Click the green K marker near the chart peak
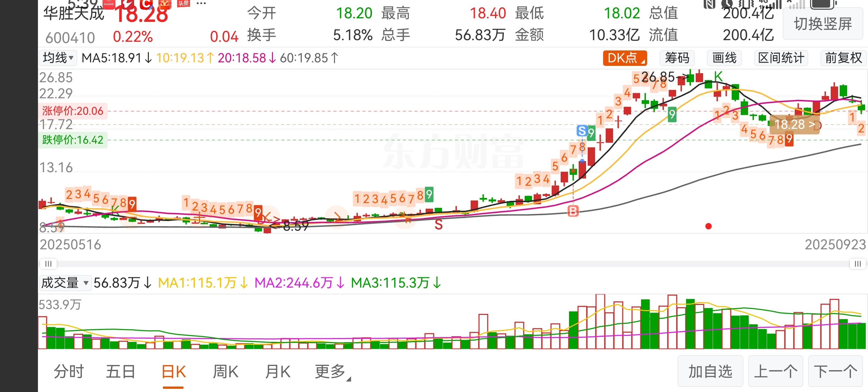The image size is (868, 392). [718, 77]
